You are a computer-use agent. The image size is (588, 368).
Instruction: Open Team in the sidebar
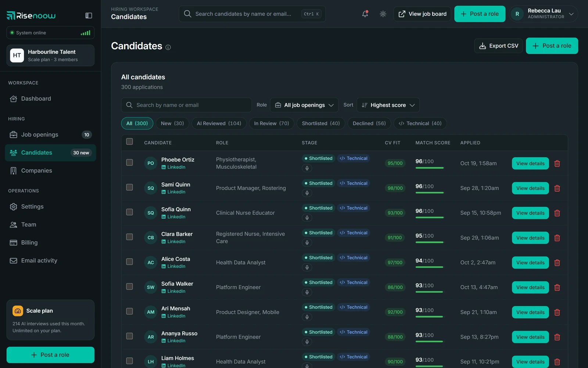(x=50, y=224)
